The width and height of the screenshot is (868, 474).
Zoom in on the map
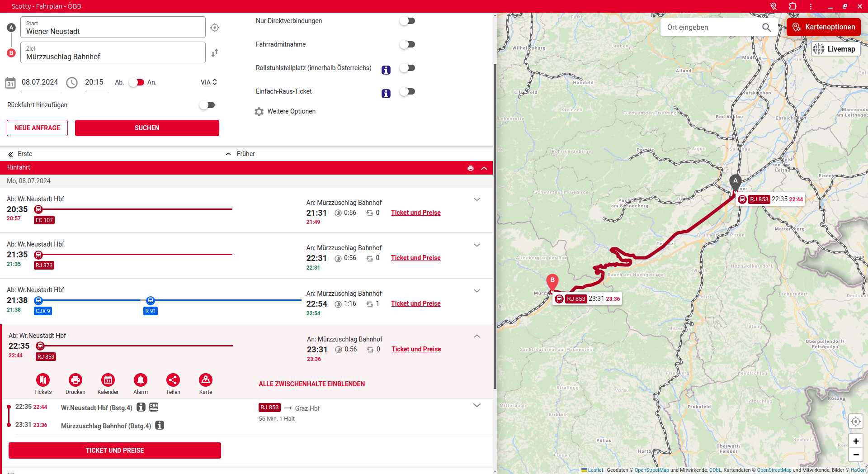(855, 441)
